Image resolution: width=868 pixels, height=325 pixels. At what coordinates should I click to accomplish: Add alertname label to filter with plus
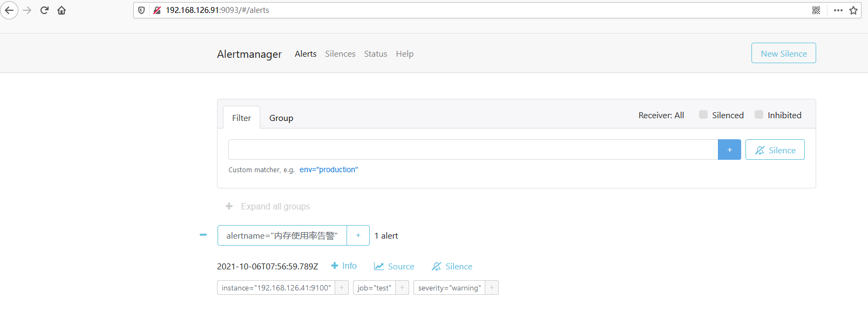point(358,235)
